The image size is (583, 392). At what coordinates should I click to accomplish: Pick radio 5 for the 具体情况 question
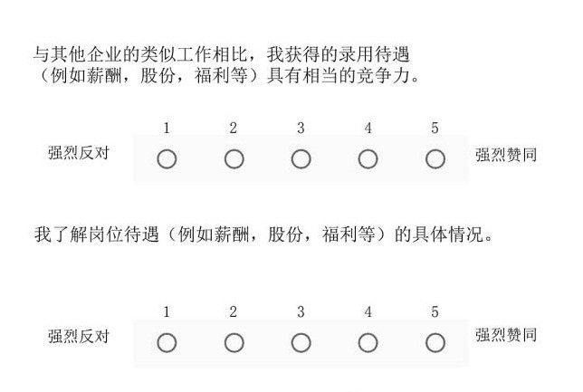(435, 343)
